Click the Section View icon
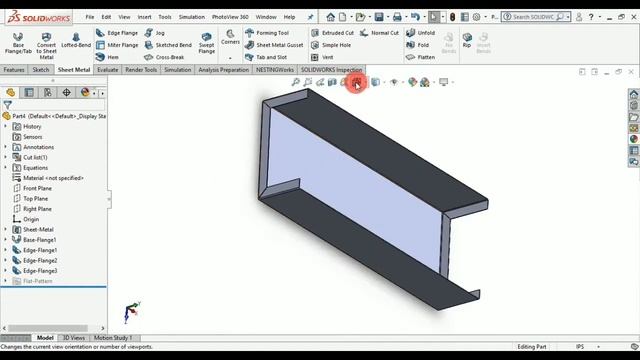Viewport: 640px width, 360px height. click(x=332, y=82)
